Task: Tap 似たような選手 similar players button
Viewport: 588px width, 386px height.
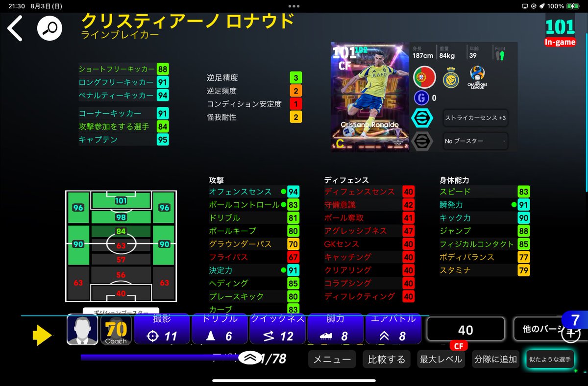Action: (x=550, y=360)
